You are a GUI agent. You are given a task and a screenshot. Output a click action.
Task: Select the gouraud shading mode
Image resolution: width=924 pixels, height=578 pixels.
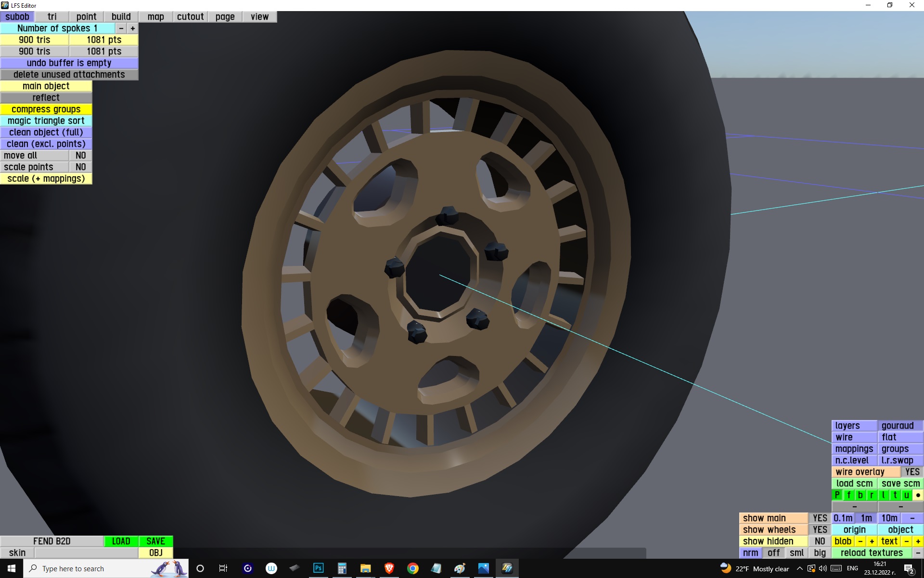(x=898, y=425)
